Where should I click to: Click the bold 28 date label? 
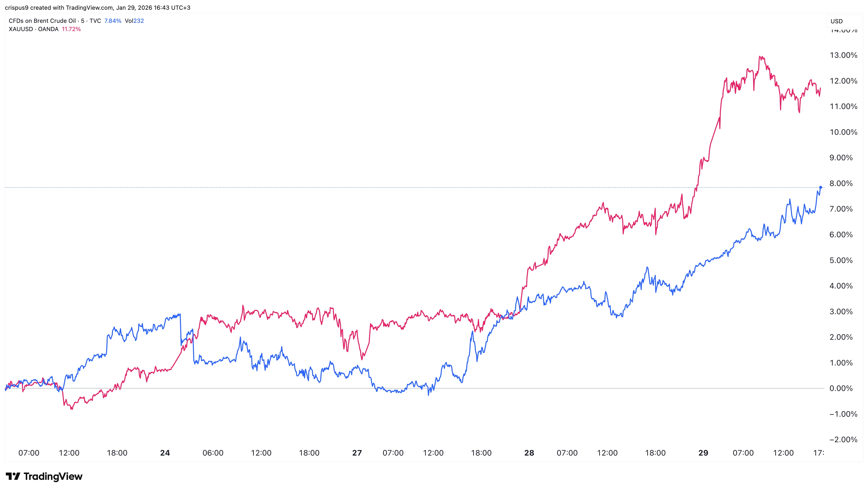[529, 453]
